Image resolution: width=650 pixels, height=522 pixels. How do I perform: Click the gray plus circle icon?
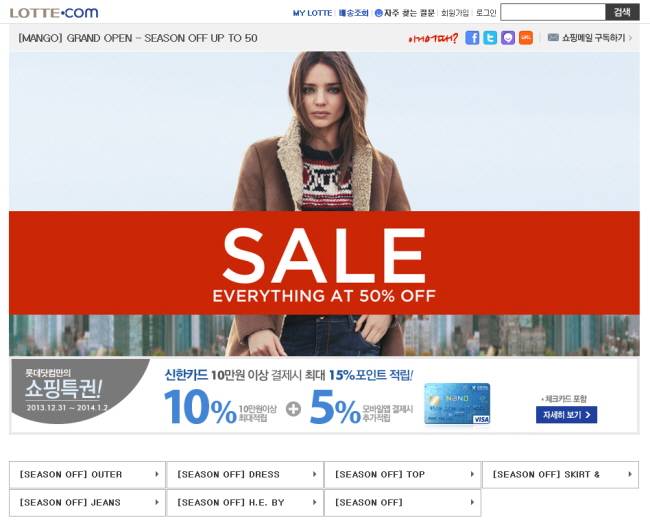(x=293, y=409)
